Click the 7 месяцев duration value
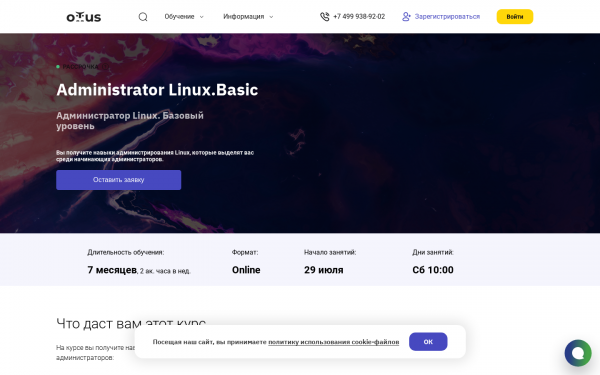Viewport: 600px width, 375px height. click(x=112, y=270)
